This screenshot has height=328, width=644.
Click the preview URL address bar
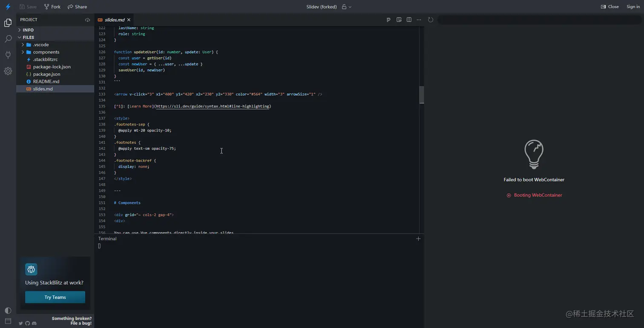[x=539, y=20]
